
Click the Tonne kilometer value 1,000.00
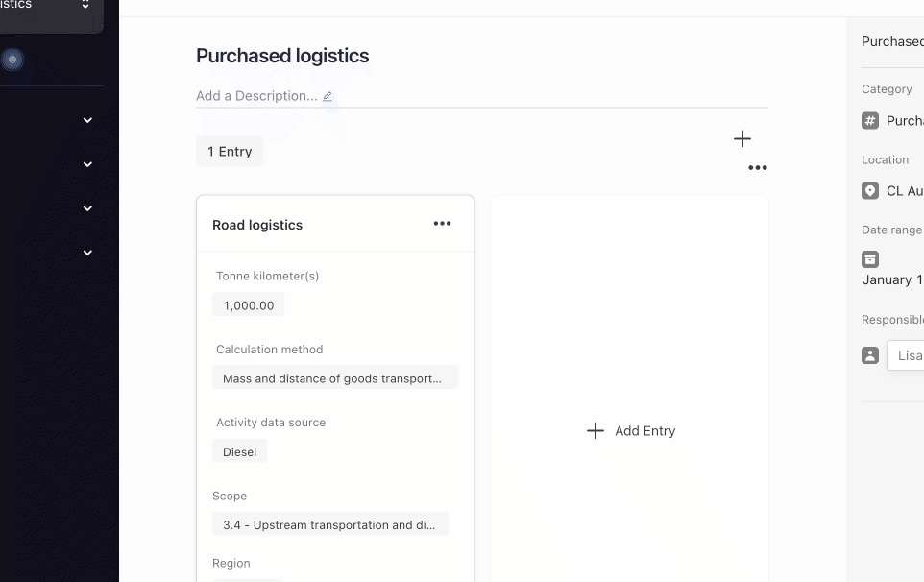pyautogui.click(x=248, y=305)
